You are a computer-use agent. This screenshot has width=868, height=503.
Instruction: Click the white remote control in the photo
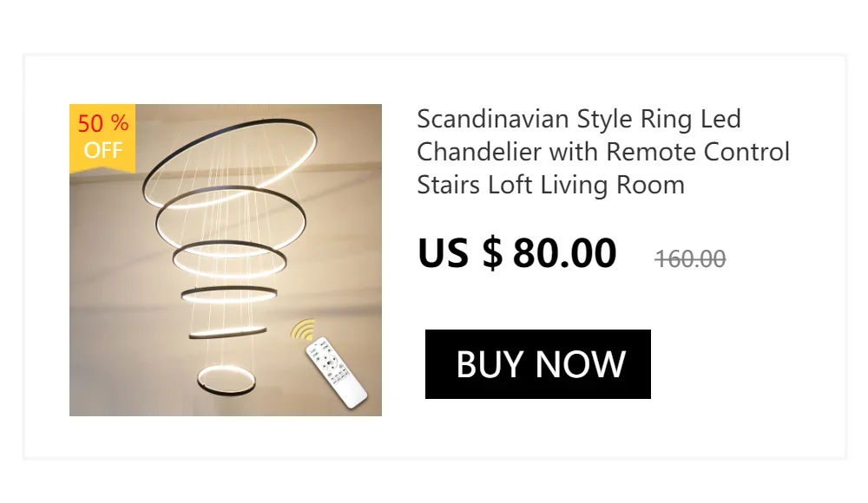click(337, 372)
